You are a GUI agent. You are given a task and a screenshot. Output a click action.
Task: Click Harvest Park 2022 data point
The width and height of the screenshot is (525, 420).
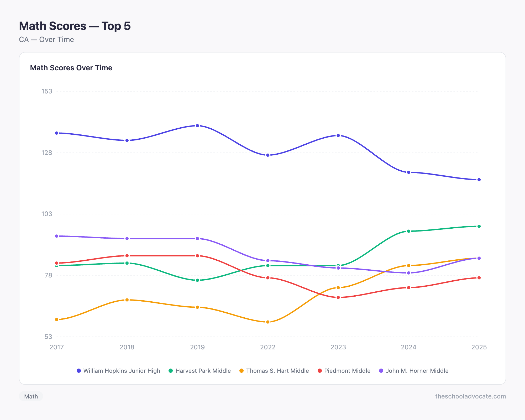268,266
